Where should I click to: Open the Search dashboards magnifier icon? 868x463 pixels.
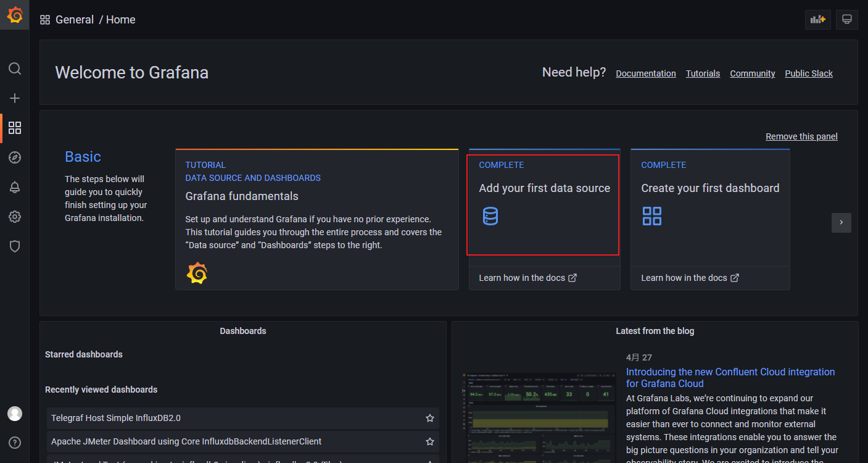(15, 69)
